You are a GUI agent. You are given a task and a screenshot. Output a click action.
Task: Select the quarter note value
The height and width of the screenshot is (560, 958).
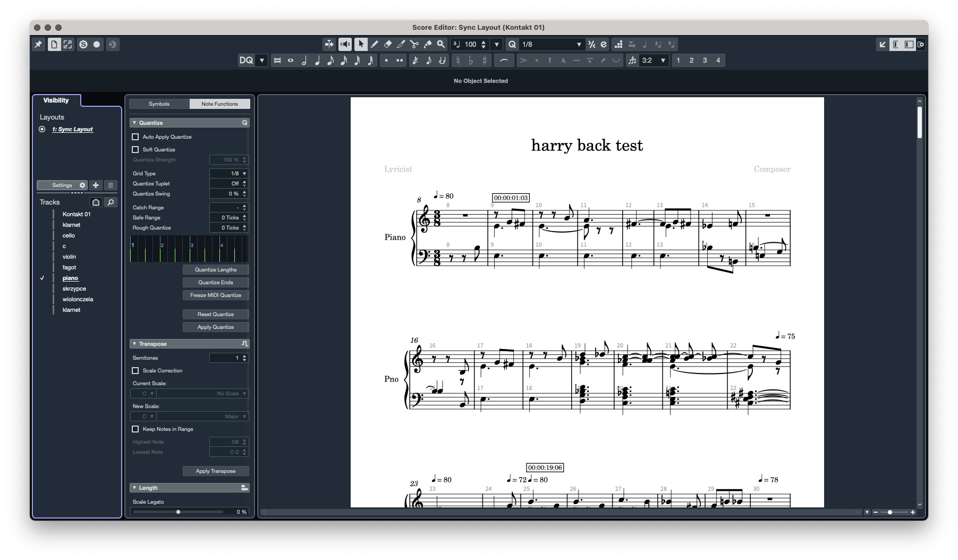pos(317,60)
